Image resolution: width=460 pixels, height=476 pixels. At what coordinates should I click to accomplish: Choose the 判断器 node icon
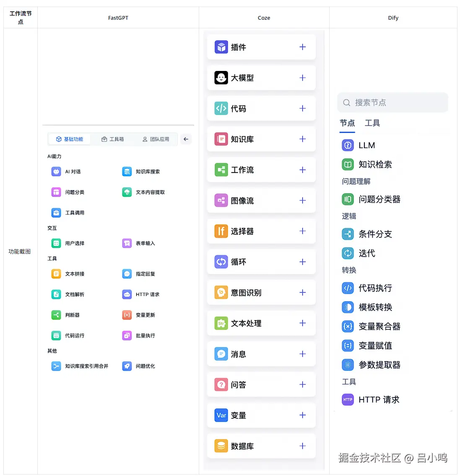[x=56, y=315]
